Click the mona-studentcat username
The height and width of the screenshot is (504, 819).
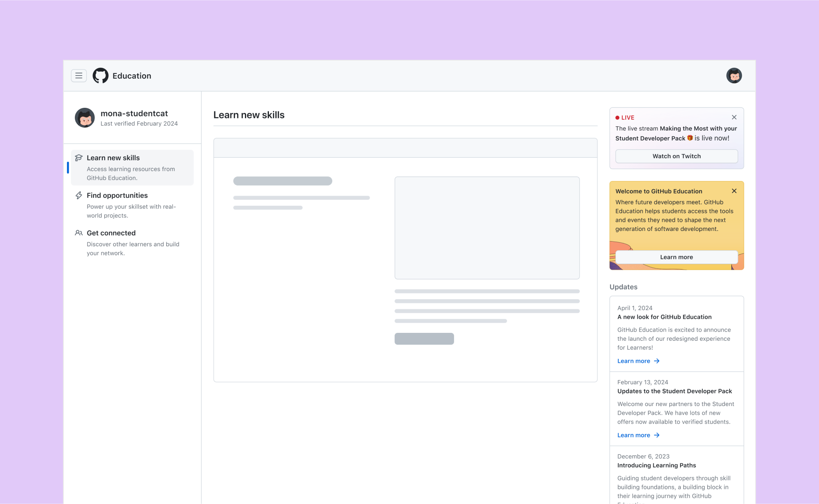[x=134, y=113]
